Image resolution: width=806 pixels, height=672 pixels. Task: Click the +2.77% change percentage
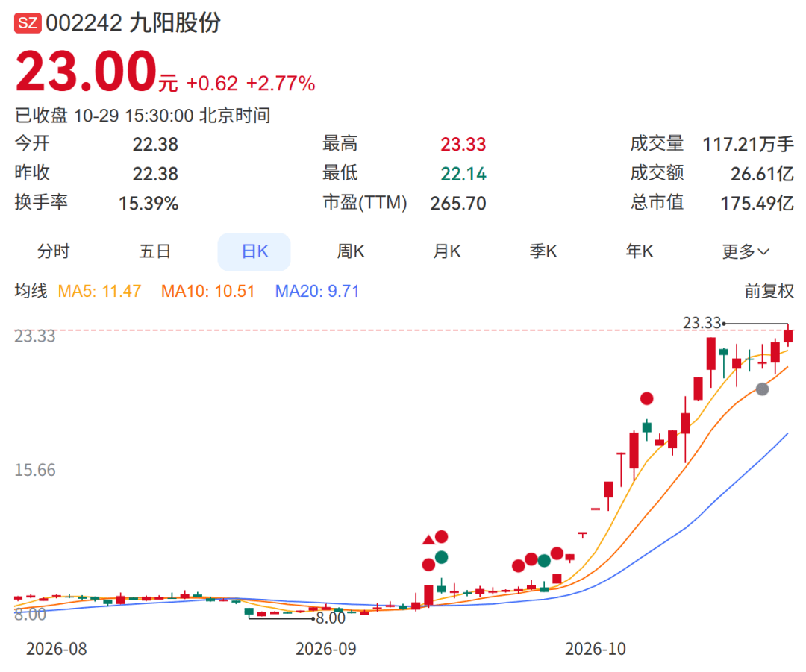tap(281, 84)
